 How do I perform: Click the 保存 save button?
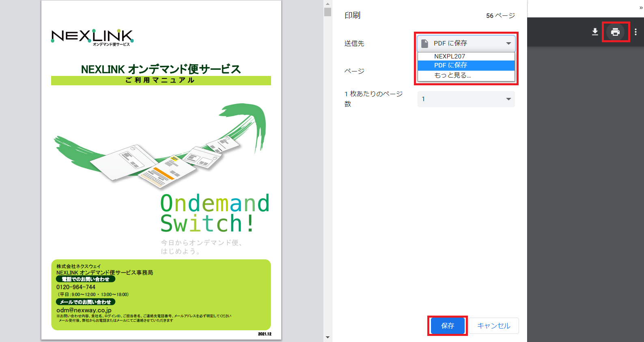coord(448,326)
